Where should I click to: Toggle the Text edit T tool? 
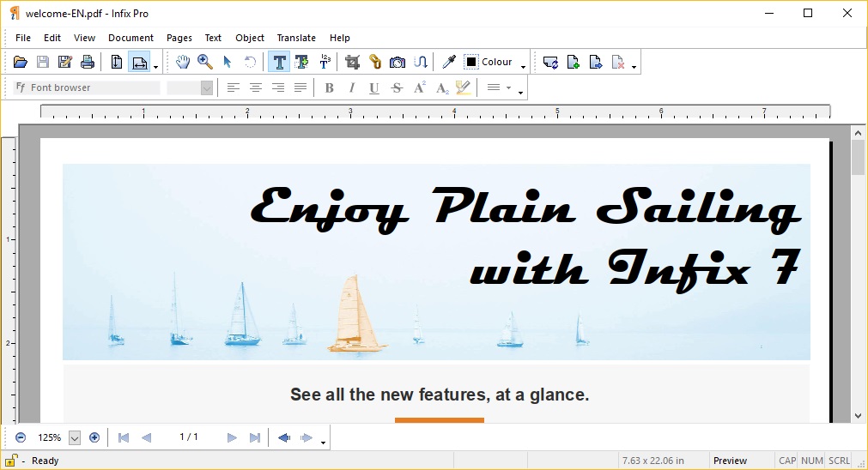click(x=279, y=62)
